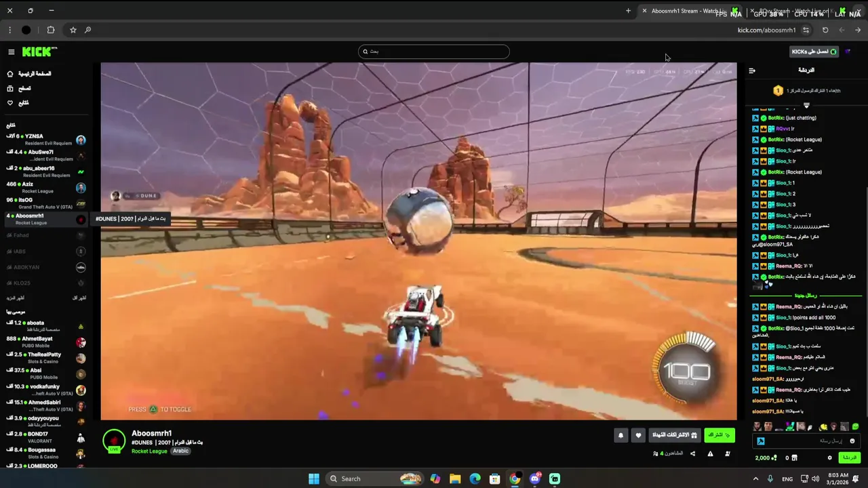This screenshot has width=868, height=488.
Task: Open Absi PUBG Mobile channel
Action: click(46, 373)
